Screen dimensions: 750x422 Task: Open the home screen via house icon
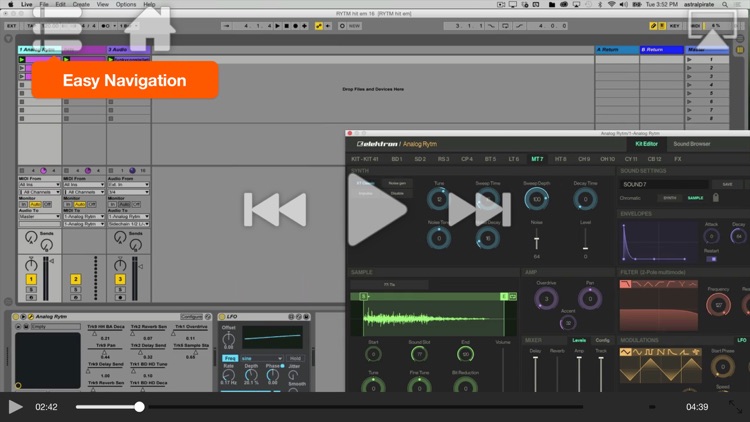149,29
